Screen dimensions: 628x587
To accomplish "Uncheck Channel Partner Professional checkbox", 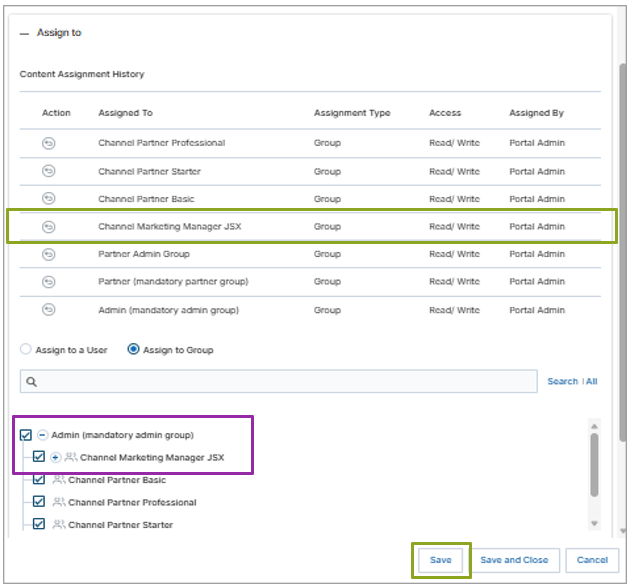I will [39, 501].
